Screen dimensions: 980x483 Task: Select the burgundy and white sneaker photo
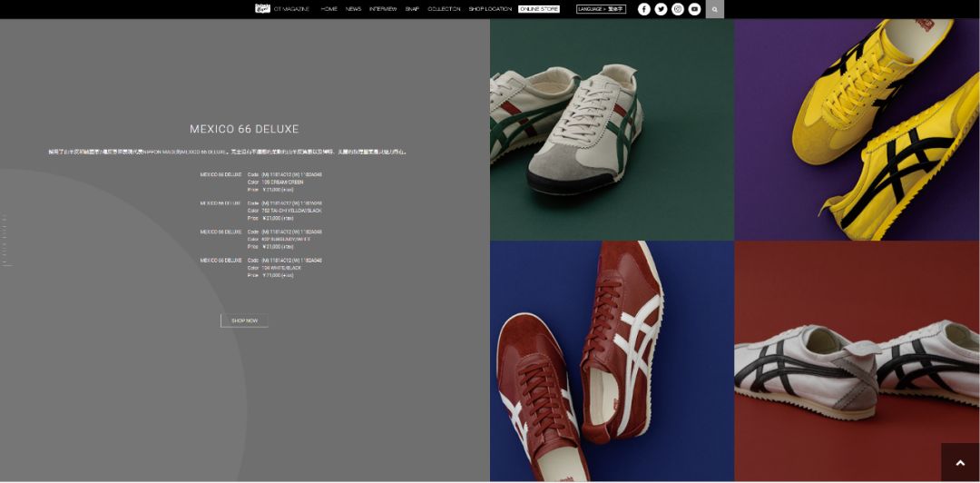click(612, 361)
